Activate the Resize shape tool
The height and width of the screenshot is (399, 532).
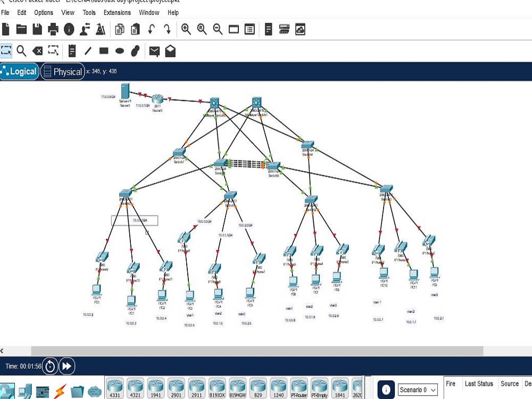tap(53, 51)
